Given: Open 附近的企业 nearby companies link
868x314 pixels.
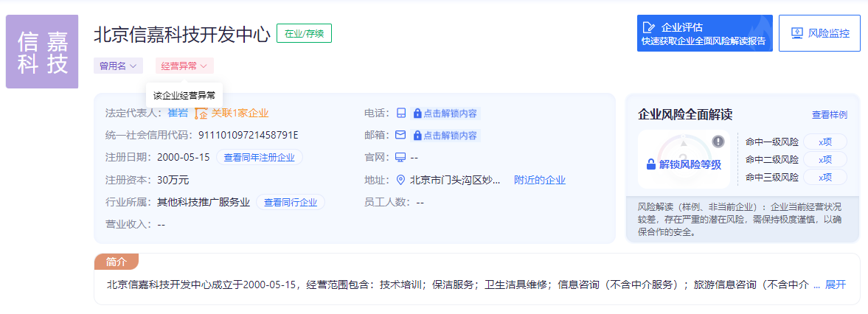Looking at the screenshot, I should click(x=539, y=180).
